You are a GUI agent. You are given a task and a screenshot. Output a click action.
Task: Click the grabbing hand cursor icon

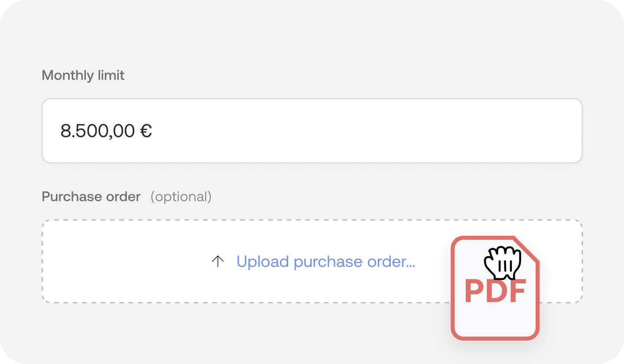pyautogui.click(x=502, y=263)
